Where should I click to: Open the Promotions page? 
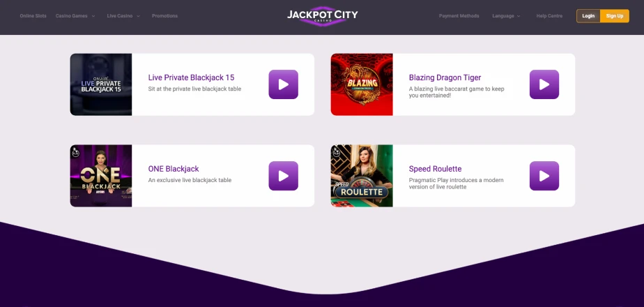click(164, 16)
